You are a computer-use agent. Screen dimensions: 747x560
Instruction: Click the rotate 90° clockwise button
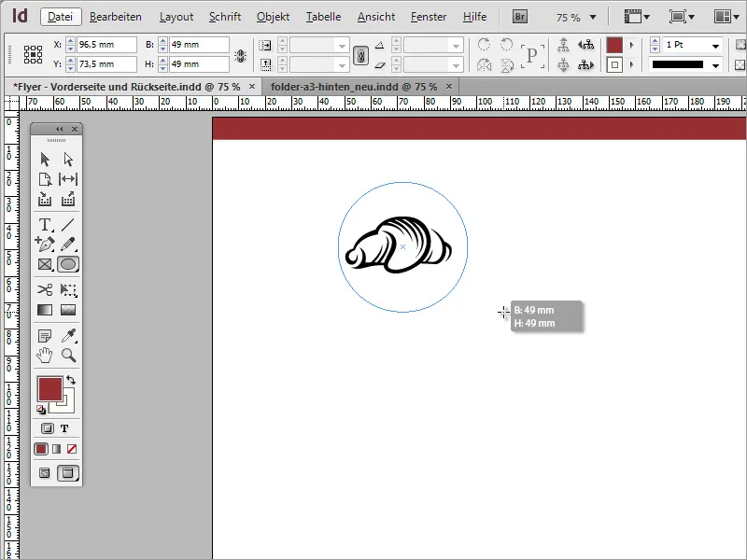click(483, 45)
